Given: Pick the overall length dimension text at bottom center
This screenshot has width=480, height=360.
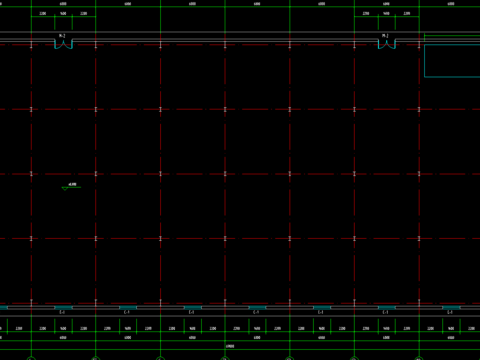Looking at the screenshot, I should (230, 346).
